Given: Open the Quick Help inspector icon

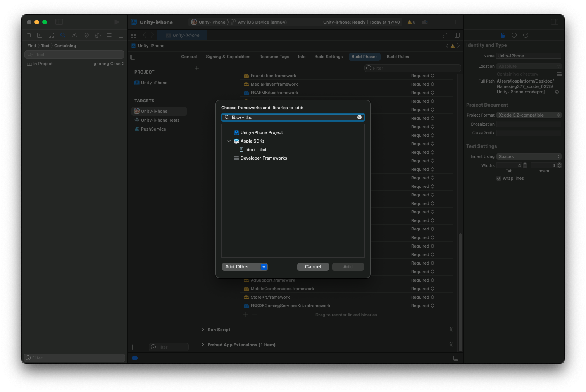Looking at the screenshot, I should [526, 35].
